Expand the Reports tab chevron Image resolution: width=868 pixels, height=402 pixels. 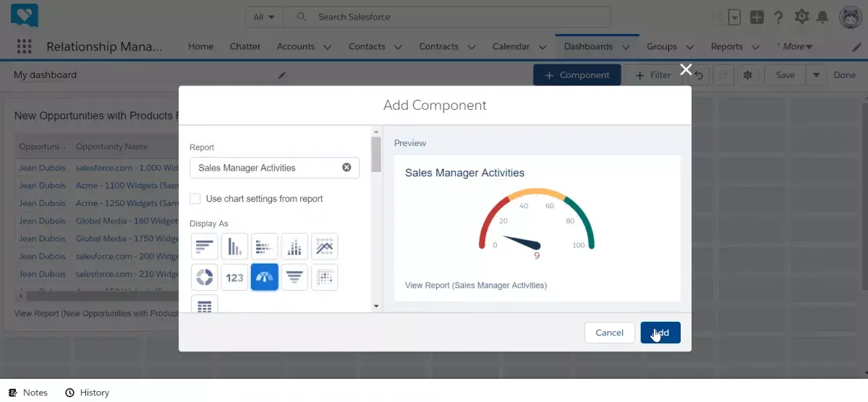pos(755,47)
